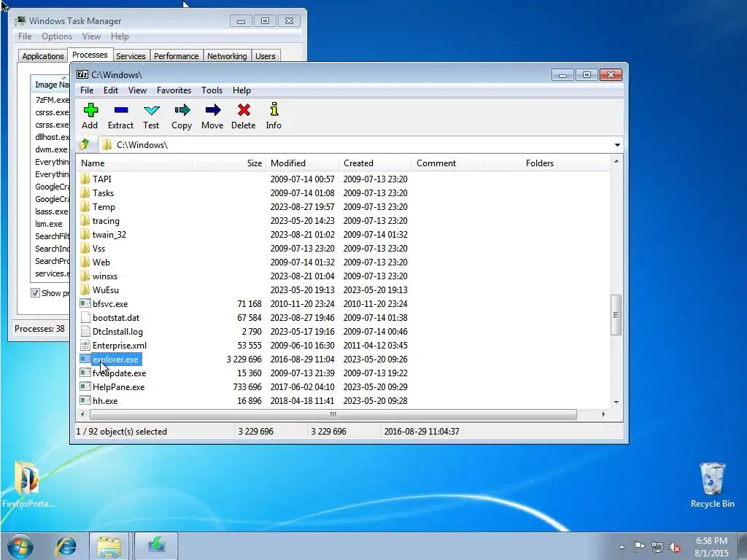Click the Extract toolbar icon
747x560 pixels.
[121, 111]
